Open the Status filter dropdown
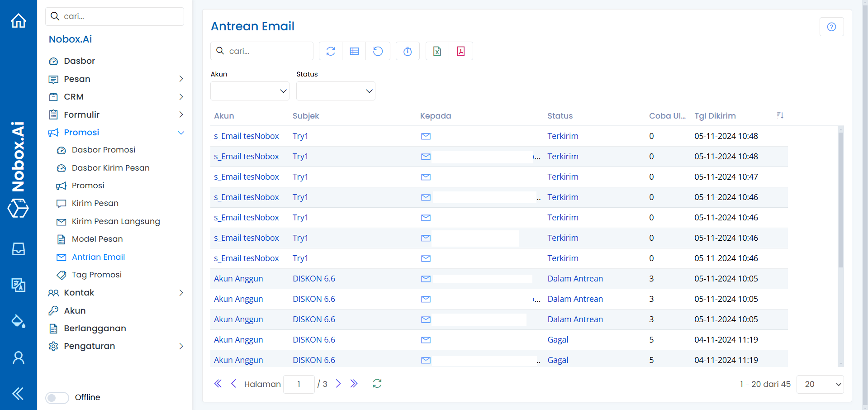 click(x=335, y=91)
